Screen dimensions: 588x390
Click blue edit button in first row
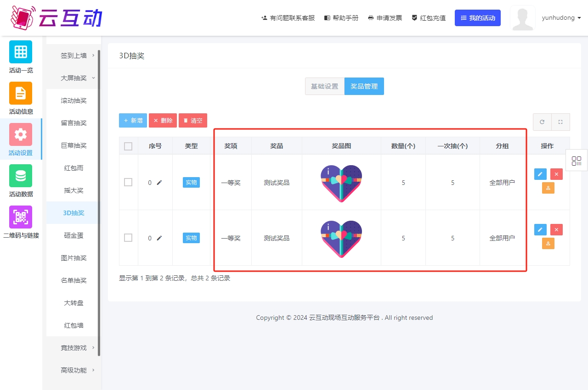[x=540, y=174]
